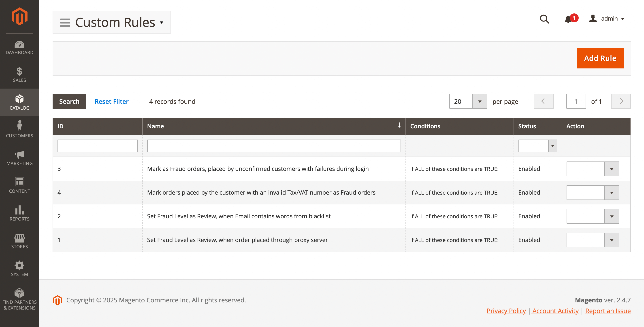Open the Sales dollar icon menu

click(19, 74)
